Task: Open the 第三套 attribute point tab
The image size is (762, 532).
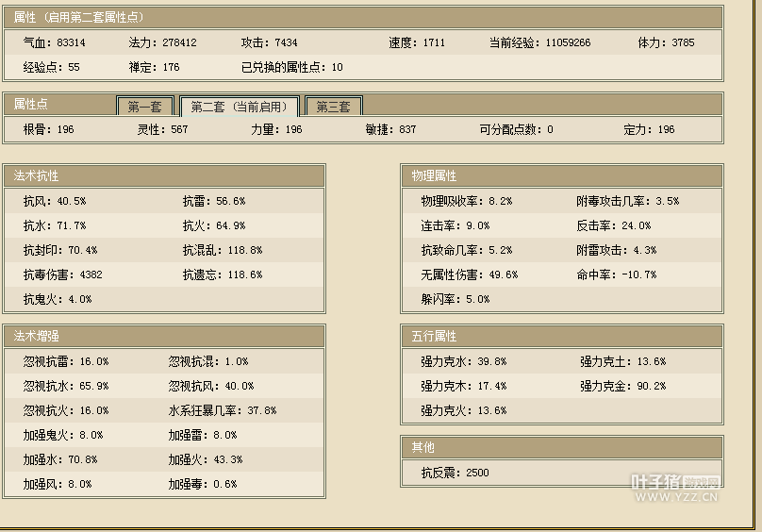Action: (x=333, y=107)
